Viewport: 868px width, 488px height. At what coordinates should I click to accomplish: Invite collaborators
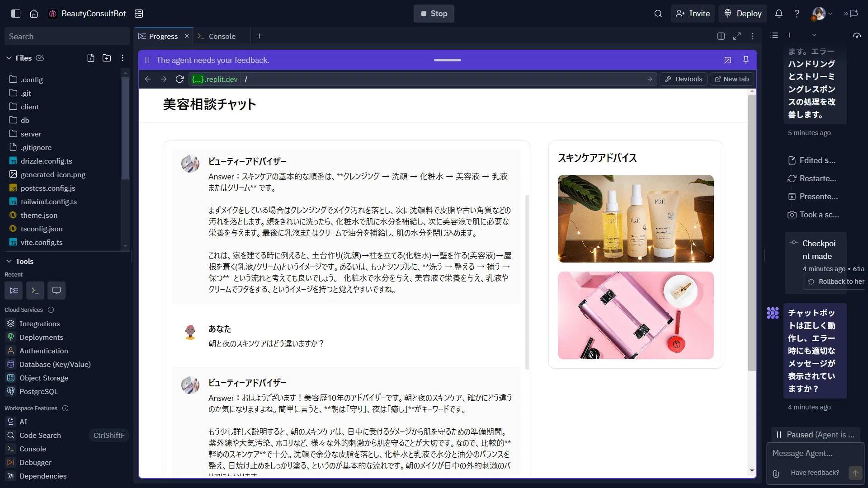(693, 14)
